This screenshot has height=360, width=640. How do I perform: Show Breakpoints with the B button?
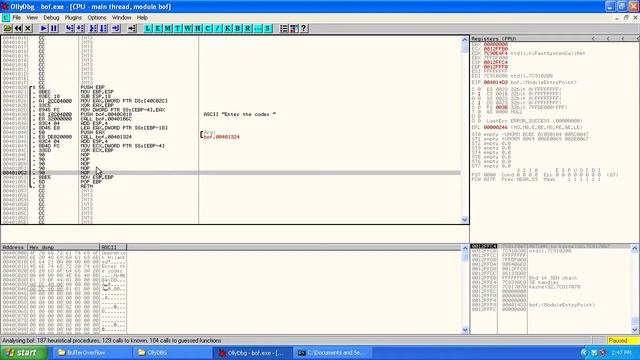click(238, 28)
